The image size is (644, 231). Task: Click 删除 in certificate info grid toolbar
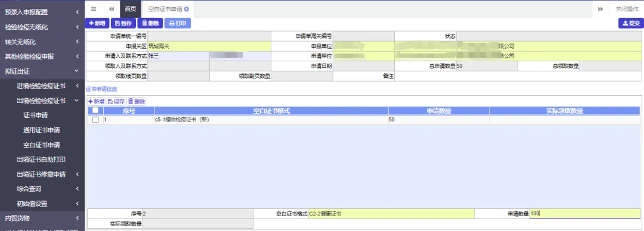pos(137,101)
